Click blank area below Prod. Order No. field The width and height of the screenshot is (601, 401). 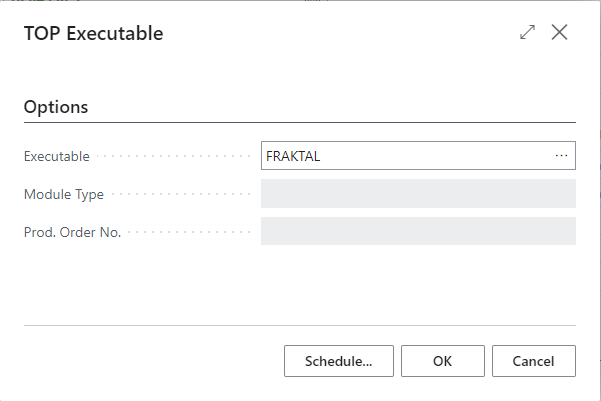pos(300,284)
